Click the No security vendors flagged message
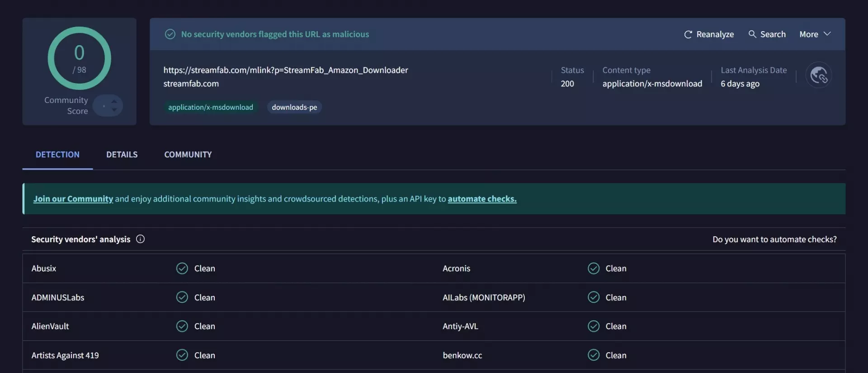This screenshot has width=868, height=373. point(275,34)
